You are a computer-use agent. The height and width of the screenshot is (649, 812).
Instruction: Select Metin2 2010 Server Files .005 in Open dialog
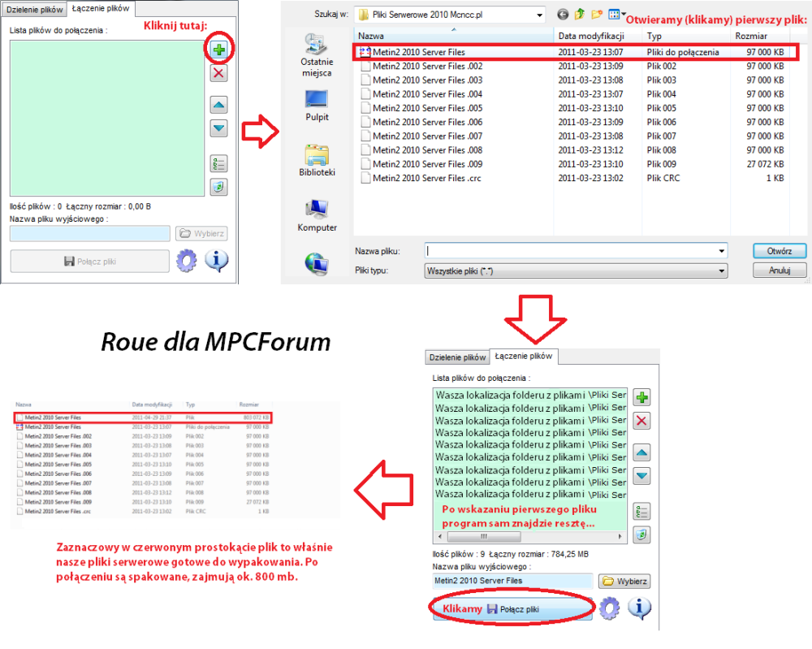(x=572, y=108)
